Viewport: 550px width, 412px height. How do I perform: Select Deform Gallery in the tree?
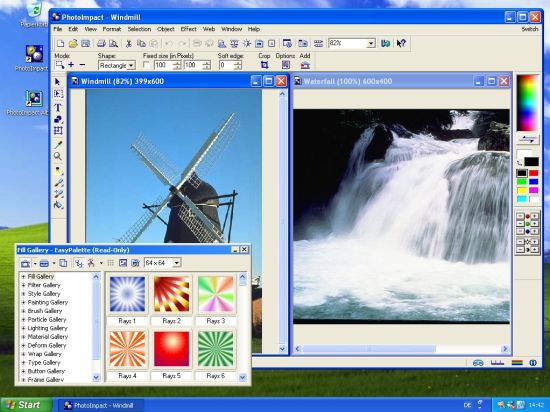(x=47, y=345)
